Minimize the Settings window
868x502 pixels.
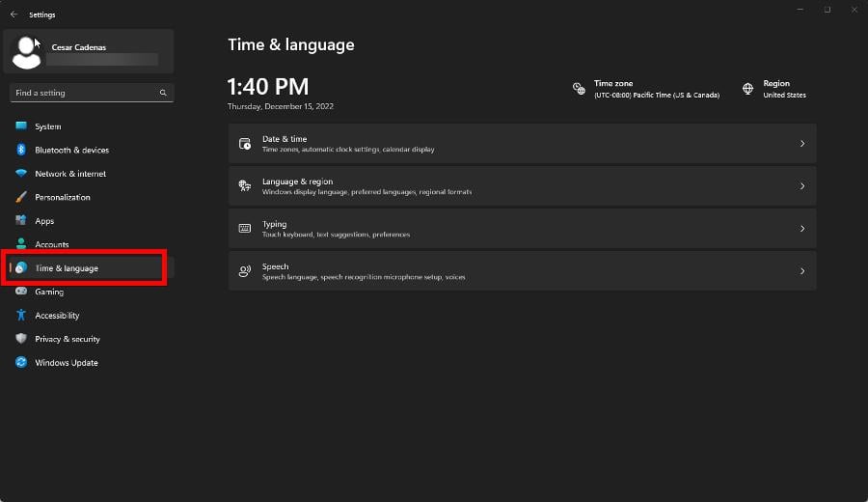(x=800, y=10)
